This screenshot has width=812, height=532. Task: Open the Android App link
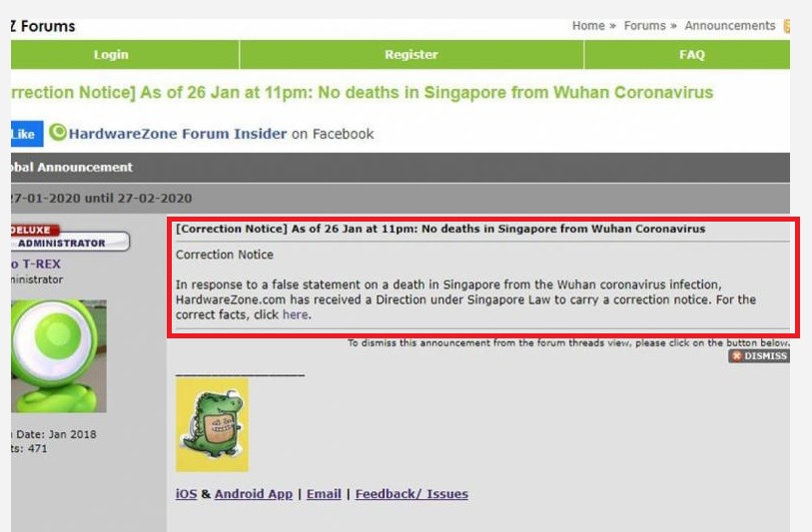(254, 494)
